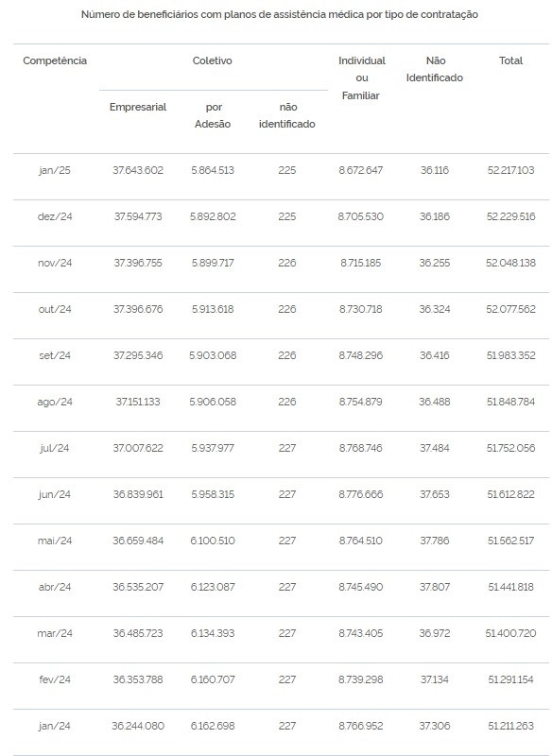Select the dez/24 Empresarial value 37.594.773
The height and width of the screenshot is (756, 552).
[138, 216]
